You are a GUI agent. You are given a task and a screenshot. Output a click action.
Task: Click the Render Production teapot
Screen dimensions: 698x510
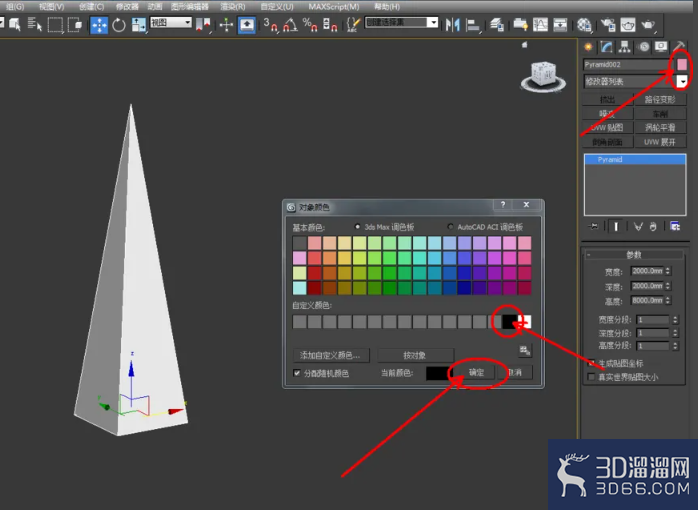point(648,24)
